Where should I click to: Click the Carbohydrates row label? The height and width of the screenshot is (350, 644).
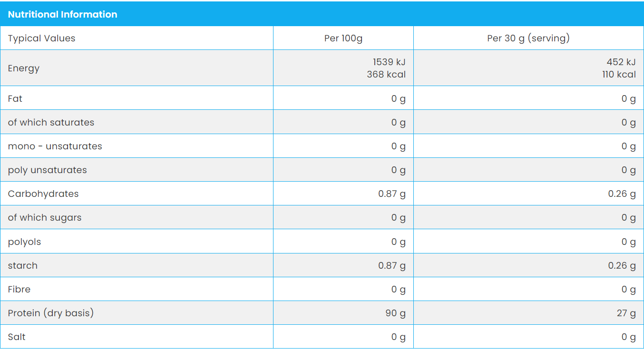point(43,194)
